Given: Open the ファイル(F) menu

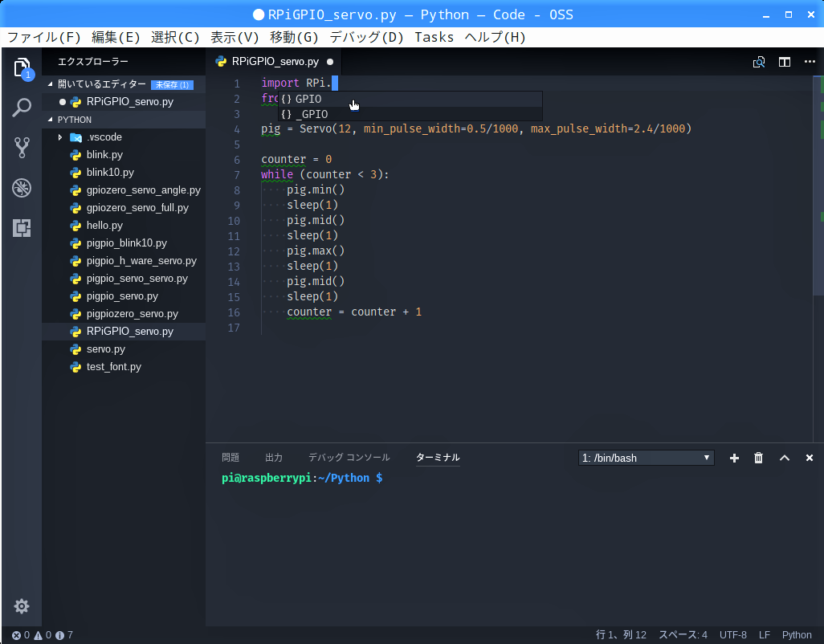Looking at the screenshot, I should click(x=44, y=37).
